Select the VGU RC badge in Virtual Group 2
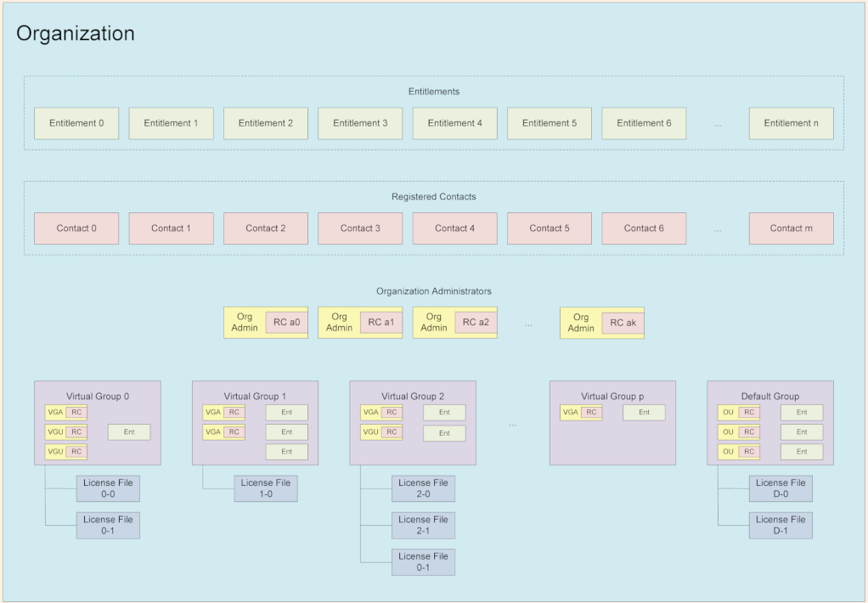This screenshot has height=603, width=868. click(380, 432)
